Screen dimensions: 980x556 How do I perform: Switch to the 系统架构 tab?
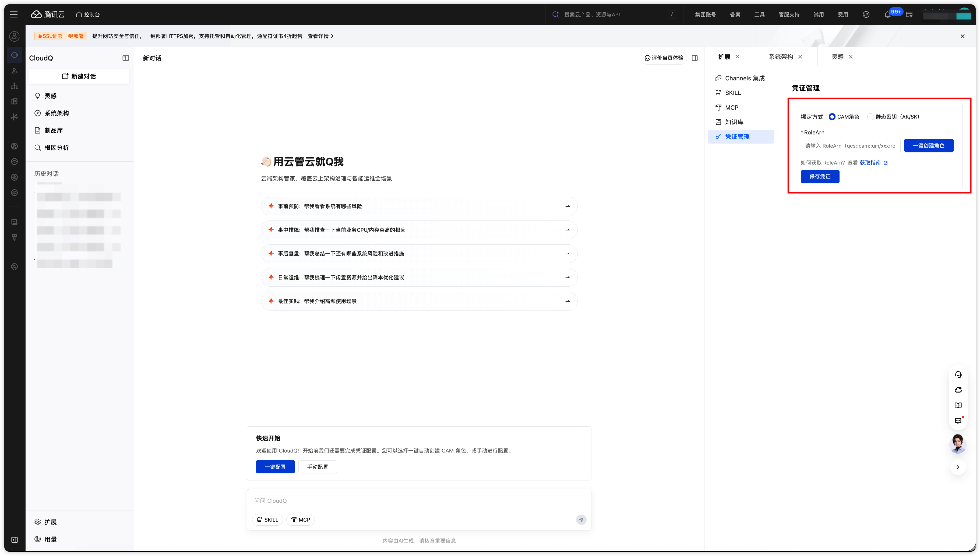coord(781,56)
